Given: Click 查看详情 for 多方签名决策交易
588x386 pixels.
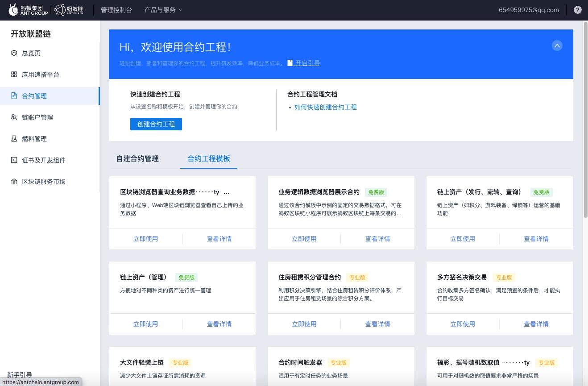Looking at the screenshot, I should (536, 324).
